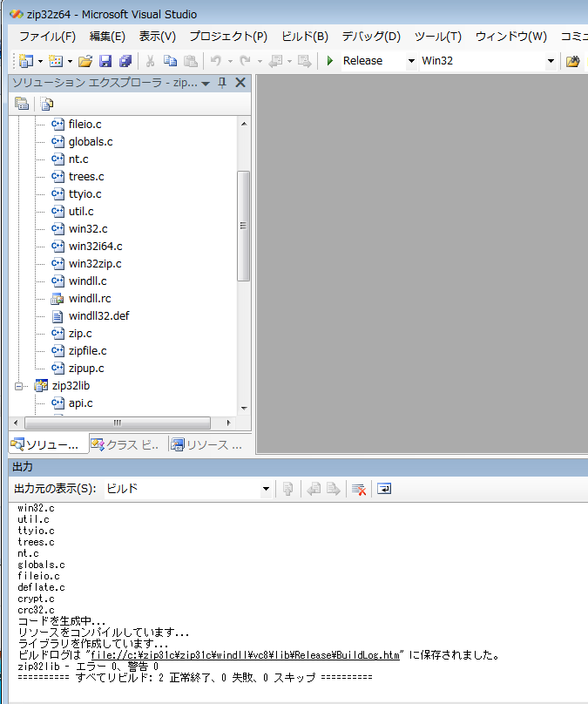Click the Show All Files icon in Solution Explorer
588x704 pixels.
click(47, 104)
